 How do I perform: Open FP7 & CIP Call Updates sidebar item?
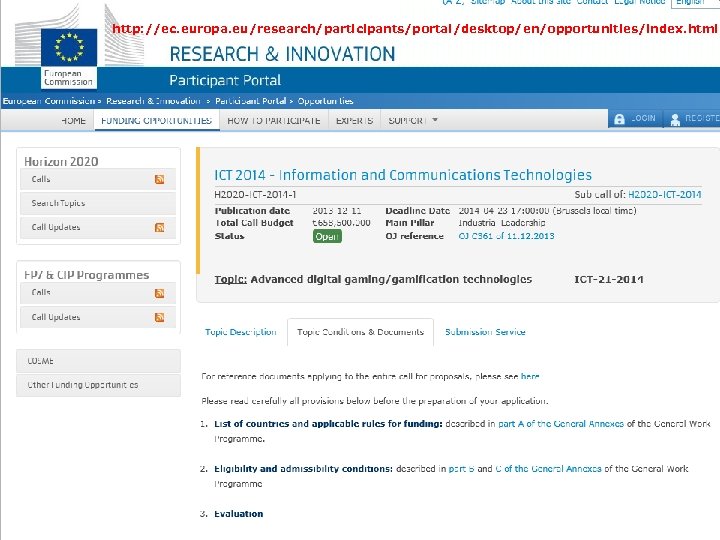coord(98,317)
